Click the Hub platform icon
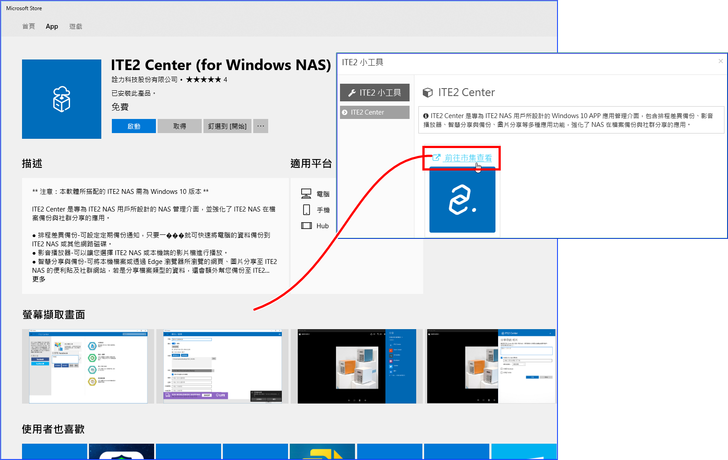 pyautogui.click(x=306, y=226)
